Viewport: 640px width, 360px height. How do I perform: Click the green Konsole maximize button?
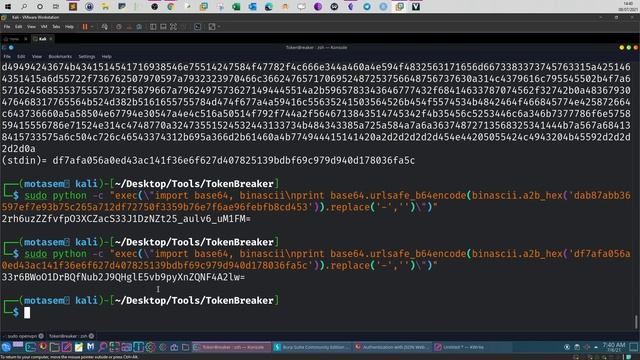coord(629,48)
